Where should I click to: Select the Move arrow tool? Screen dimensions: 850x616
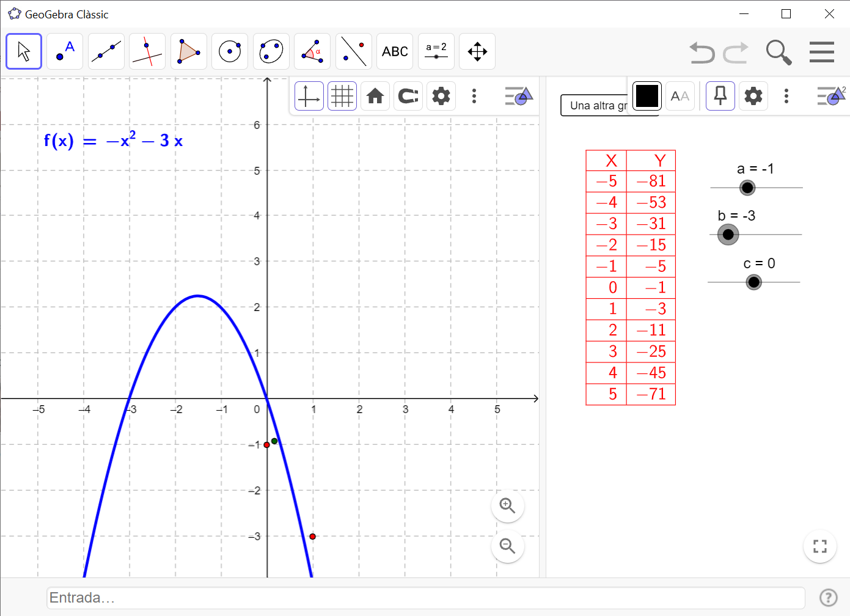pos(24,51)
